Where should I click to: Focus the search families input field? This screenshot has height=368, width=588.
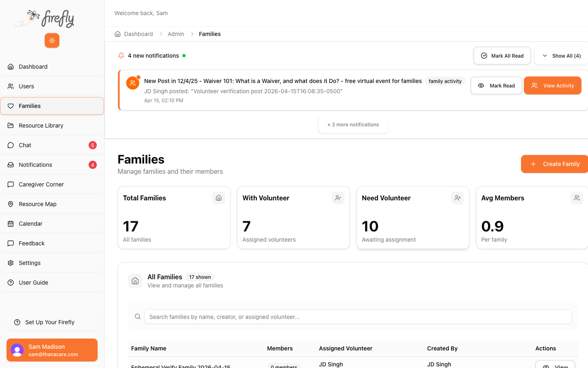tap(358, 316)
